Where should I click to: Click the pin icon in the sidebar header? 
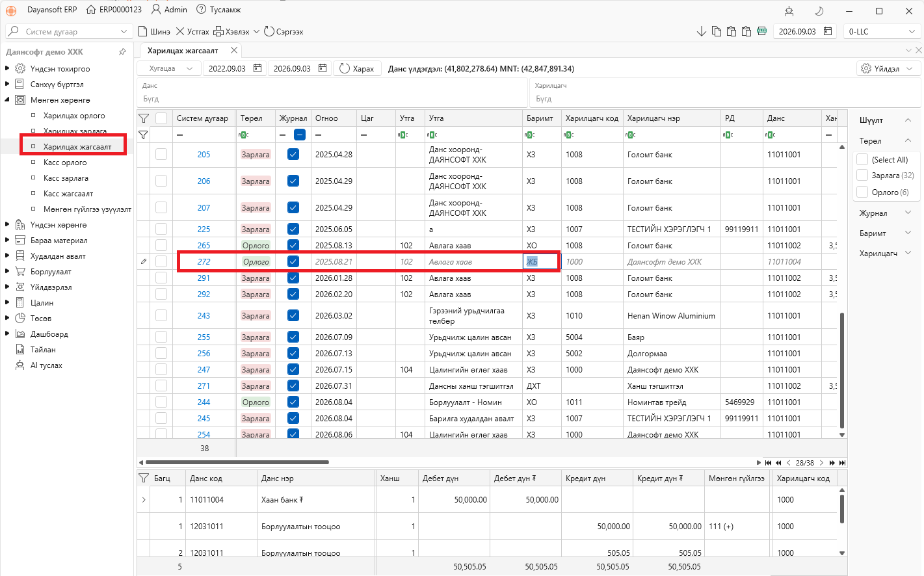(x=122, y=51)
